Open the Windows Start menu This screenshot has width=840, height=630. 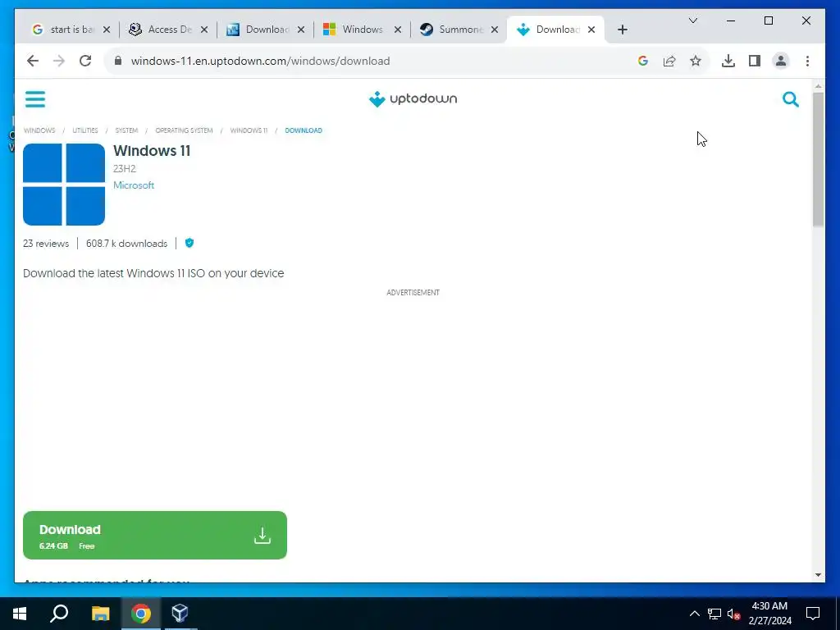[20, 614]
